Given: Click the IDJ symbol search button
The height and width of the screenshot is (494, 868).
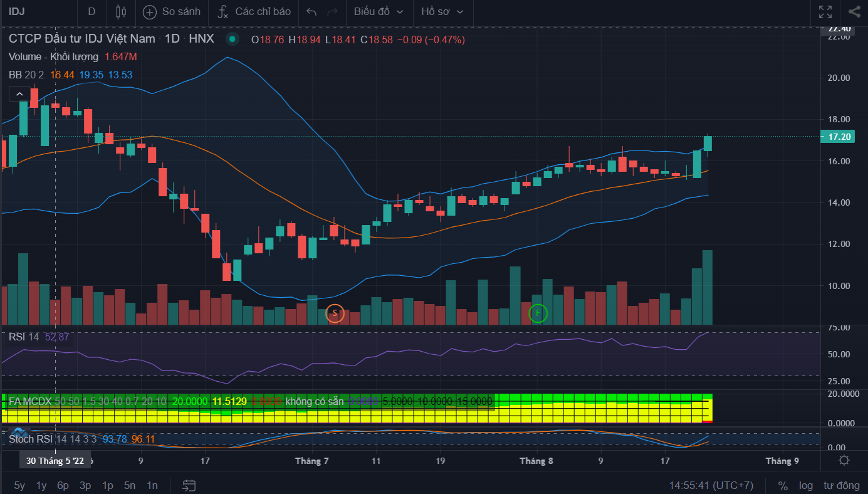Looking at the screenshot, I should [x=18, y=11].
